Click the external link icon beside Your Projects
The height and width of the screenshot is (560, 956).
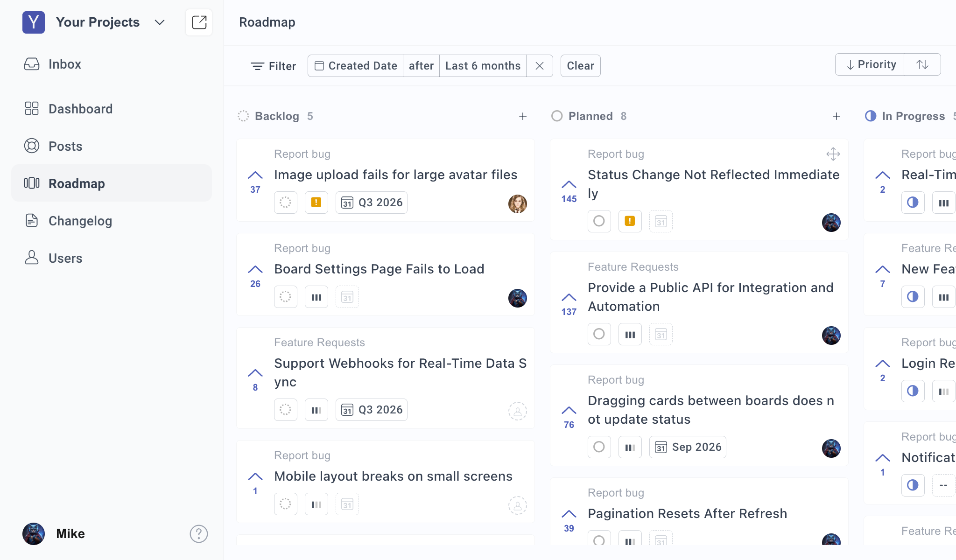(x=199, y=22)
